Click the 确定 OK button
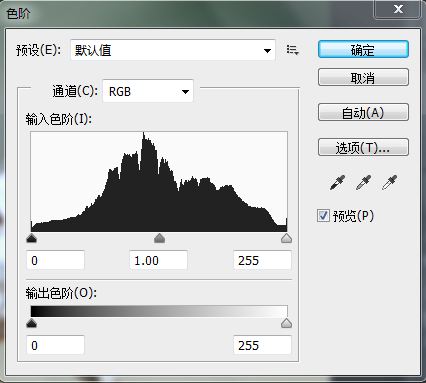This screenshot has height=383, width=426. click(x=363, y=50)
